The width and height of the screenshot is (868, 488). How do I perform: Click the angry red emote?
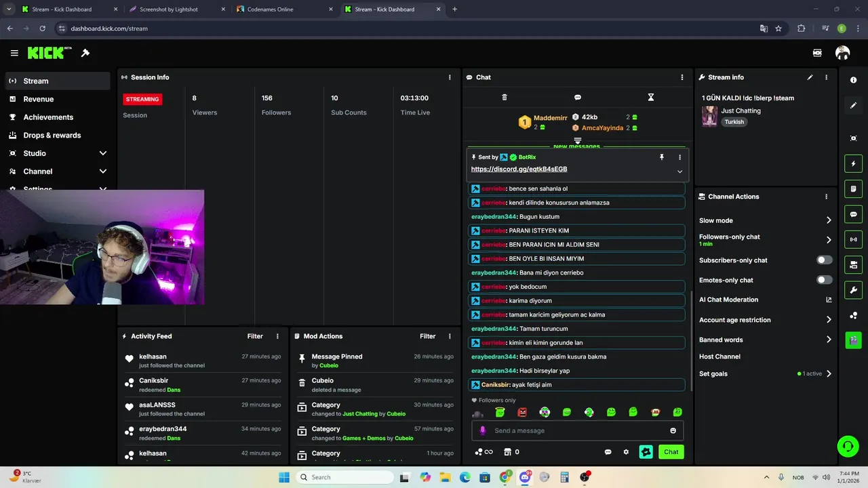pyautogui.click(x=522, y=412)
